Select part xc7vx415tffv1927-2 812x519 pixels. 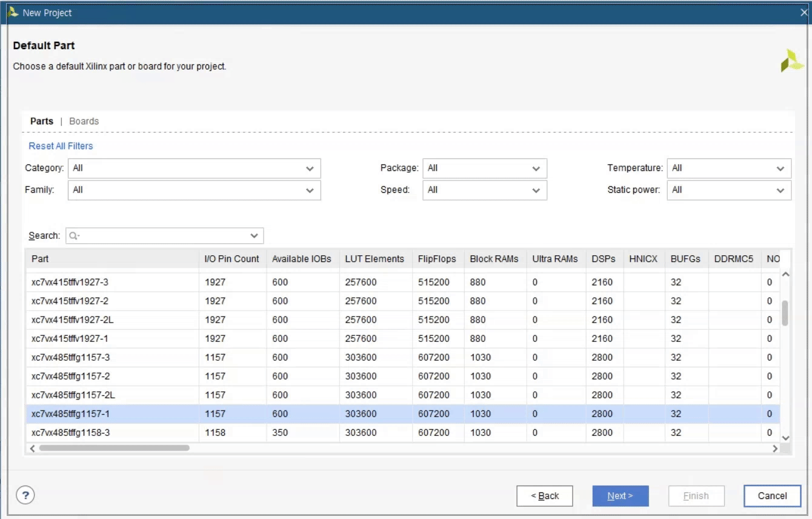[402, 301]
